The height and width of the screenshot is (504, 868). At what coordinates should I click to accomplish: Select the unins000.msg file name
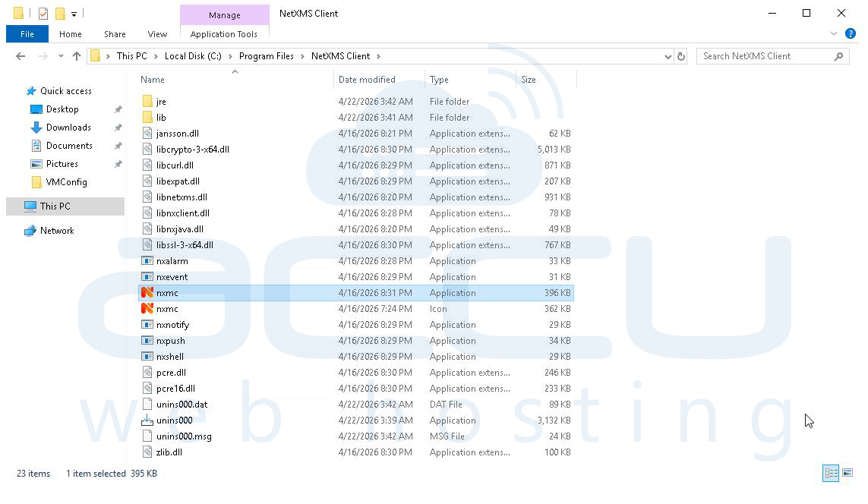[184, 436]
